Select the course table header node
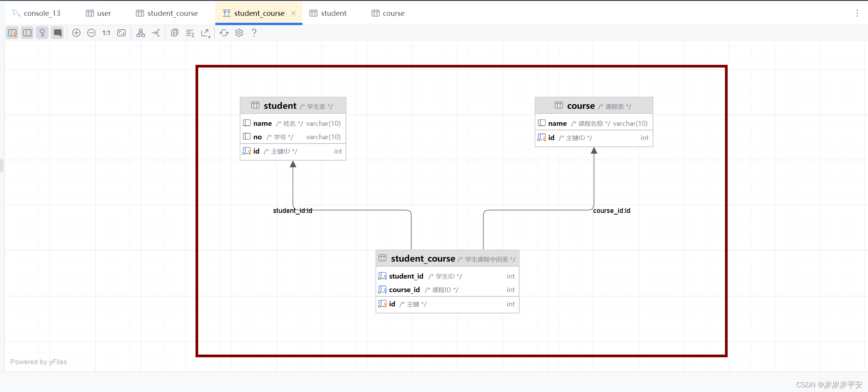This screenshot has height=392, width=868. coord(594,105)
